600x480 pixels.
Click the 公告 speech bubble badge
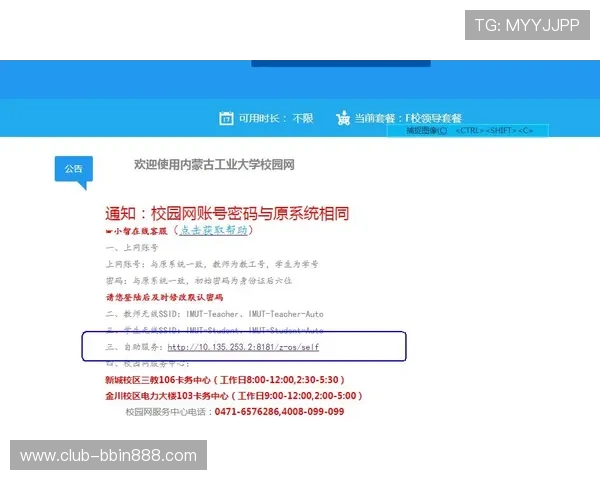[x=74, y=172]
